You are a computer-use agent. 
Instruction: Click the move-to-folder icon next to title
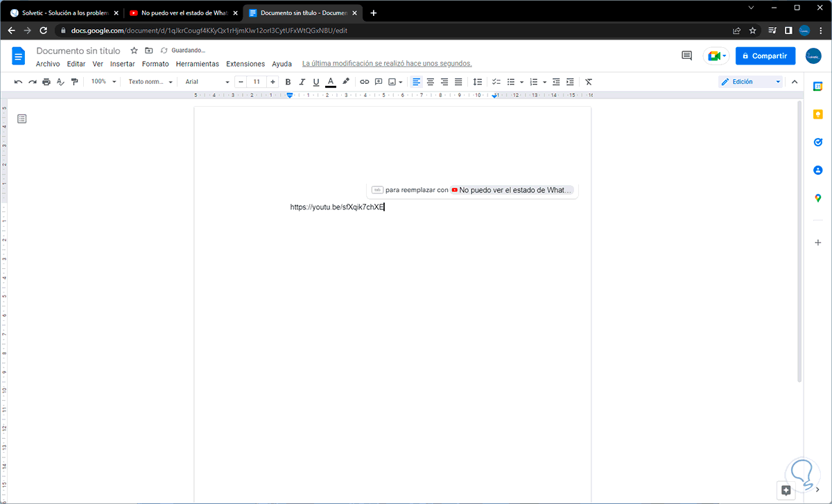[148, 51]
